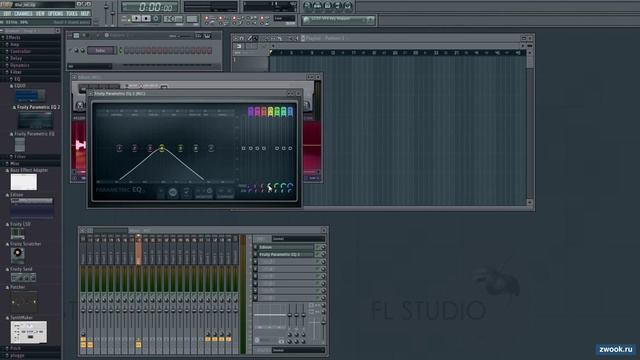Select the draw pencil tool in Playlist
640x360 pixels.
[250, 38]
